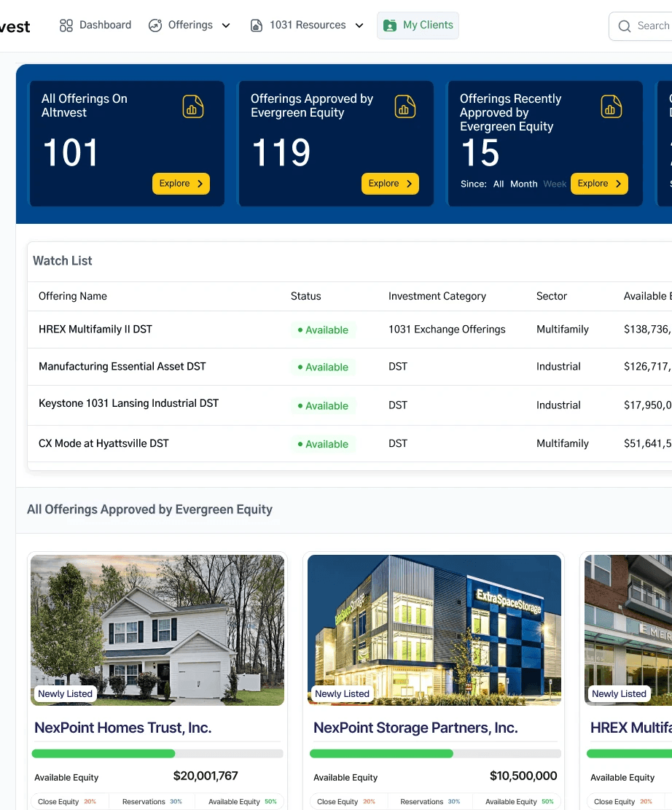Click Available status badge for CX Mode at Hyattsville
The image size is (672, 810).
(x=324, y=444)
